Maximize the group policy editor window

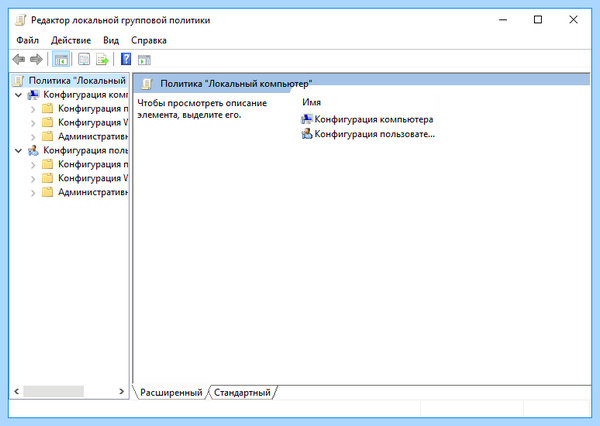point(538,20)
